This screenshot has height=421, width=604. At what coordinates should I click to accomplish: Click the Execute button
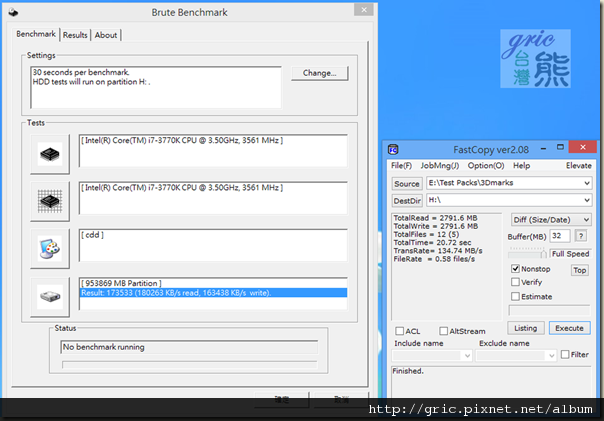click(569, 328)
